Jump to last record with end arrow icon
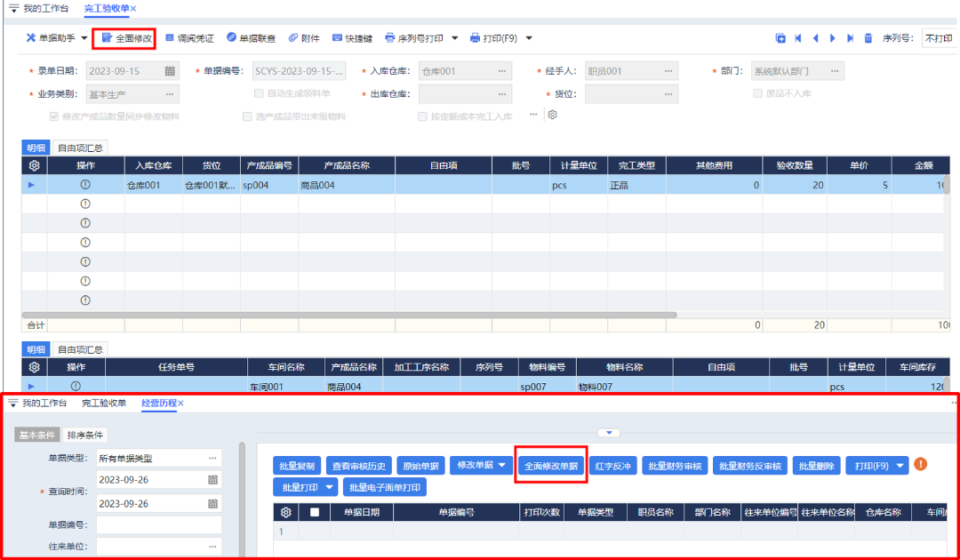Screen dimensions: 960x560 click(x=851, y=37)
